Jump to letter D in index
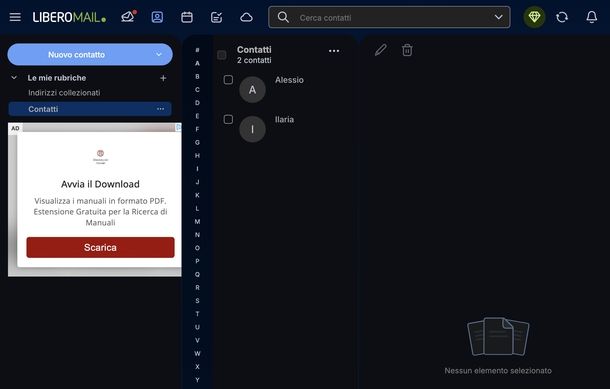The height and width of the screenshot is (389, 610). click(197, 103)
